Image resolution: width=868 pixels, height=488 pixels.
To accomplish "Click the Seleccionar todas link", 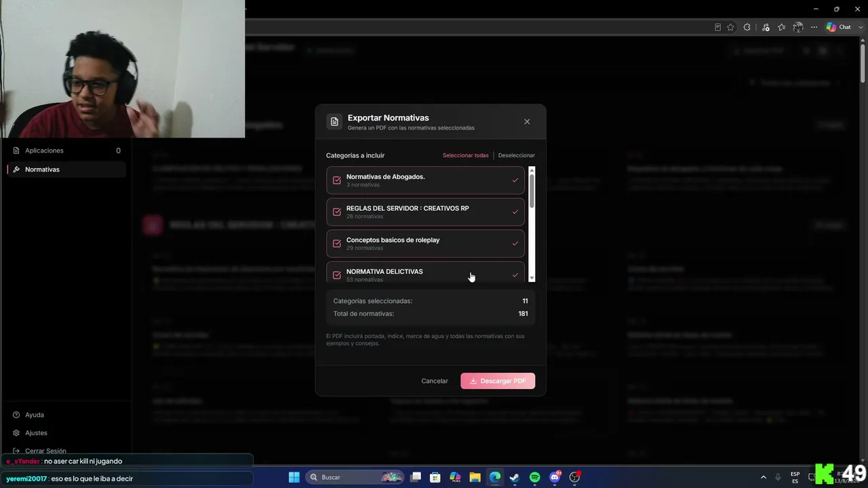I will [465, 155].
